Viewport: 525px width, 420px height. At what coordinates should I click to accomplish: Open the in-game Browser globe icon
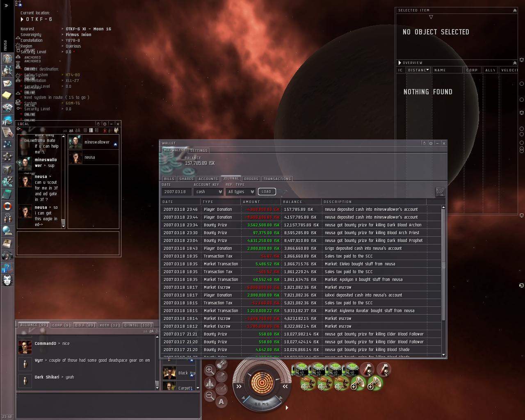(7, 231)
